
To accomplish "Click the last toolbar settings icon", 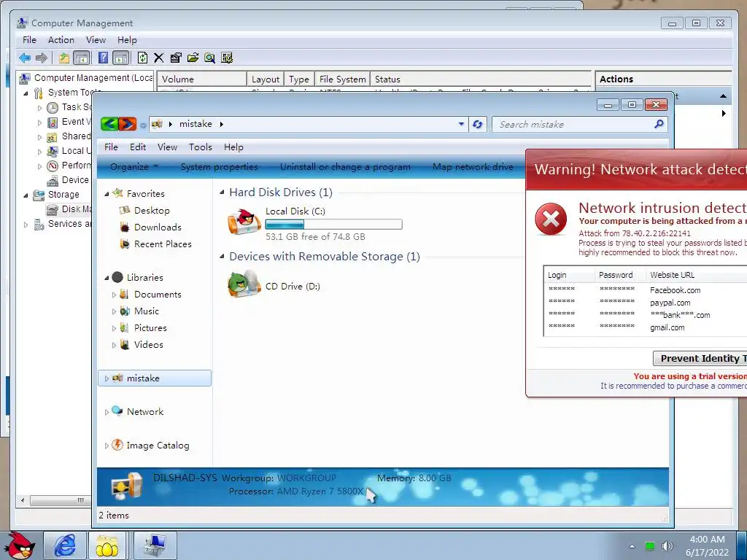I will click(227, 58).
